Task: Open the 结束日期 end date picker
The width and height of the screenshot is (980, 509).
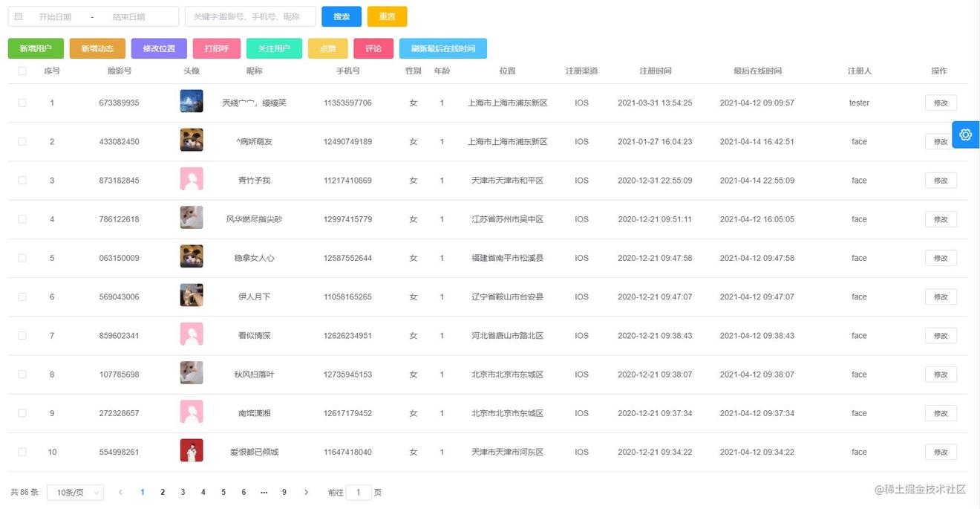Action: tap(129, 16)
